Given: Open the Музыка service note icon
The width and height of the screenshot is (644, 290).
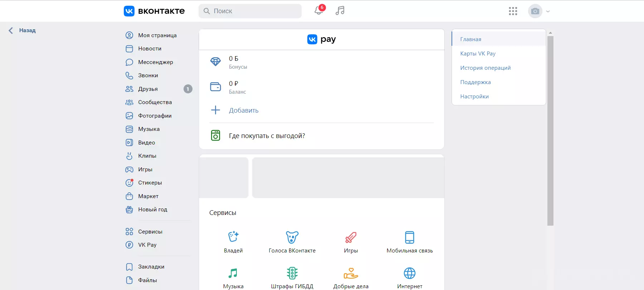Looking at the screenshot, I should tap(233, 273).
